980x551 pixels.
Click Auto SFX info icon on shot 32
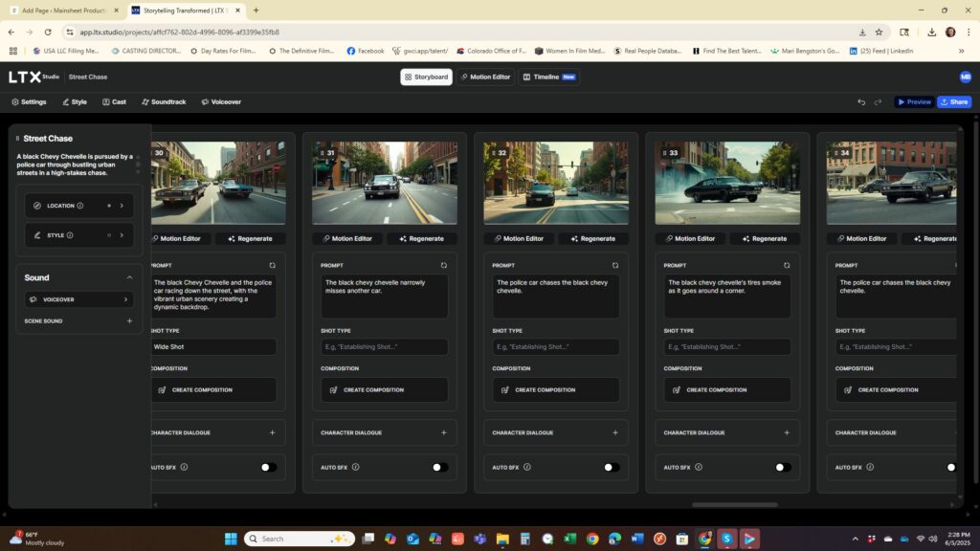[526, 468]
